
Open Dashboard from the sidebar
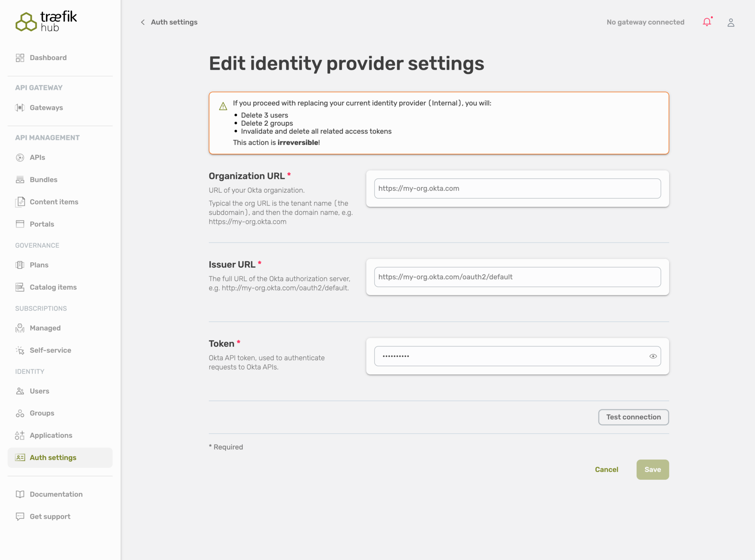(60, 58)
